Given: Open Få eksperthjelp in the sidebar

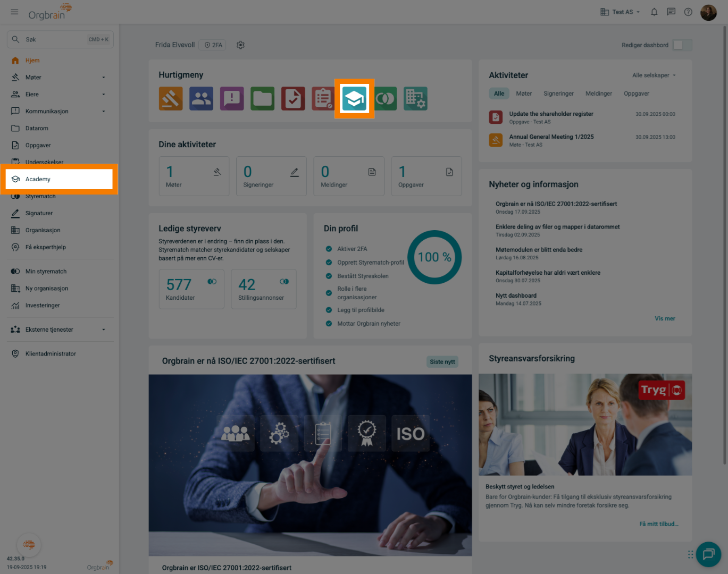Looking at the screenshot, I should point(60,248).
